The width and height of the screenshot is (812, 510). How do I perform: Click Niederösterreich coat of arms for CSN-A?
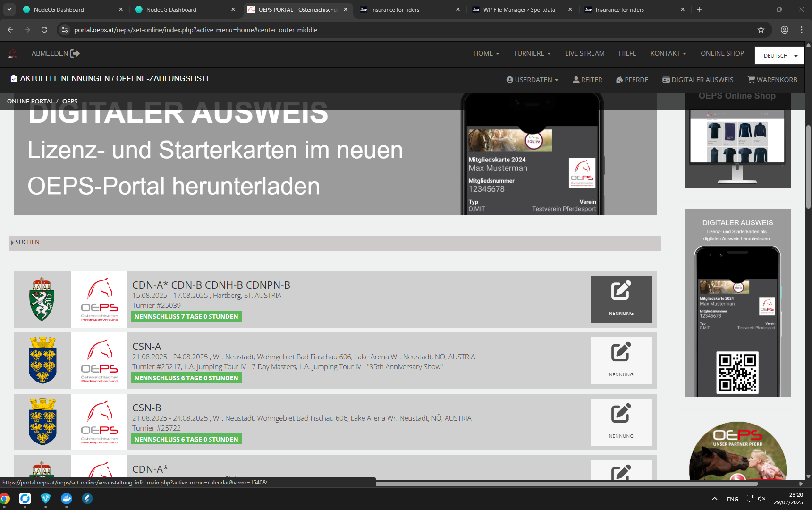tap(42, 360)
